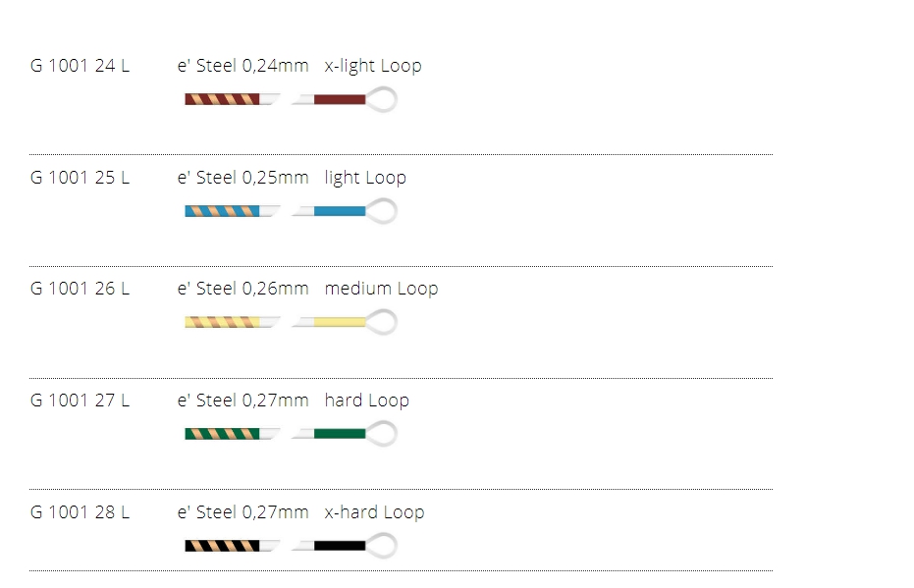Click the maroon striped string-end icon
Screen dimensions: 914x588
click(x=231, y=99)
